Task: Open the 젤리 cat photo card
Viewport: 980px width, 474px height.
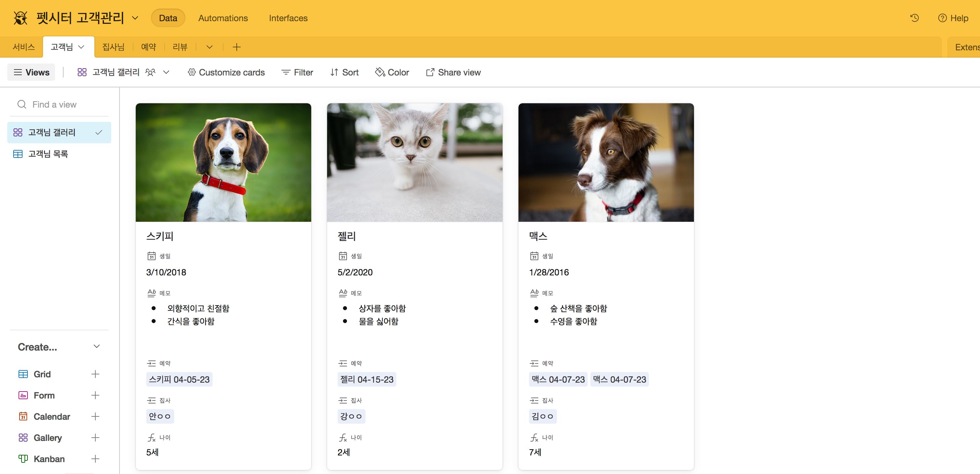Action: 415,163
